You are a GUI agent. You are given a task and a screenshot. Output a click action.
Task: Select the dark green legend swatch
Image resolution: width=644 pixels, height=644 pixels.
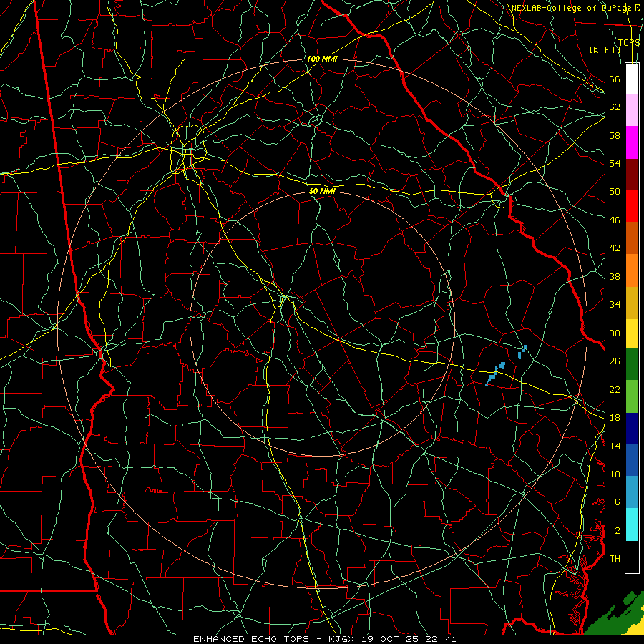632,364
